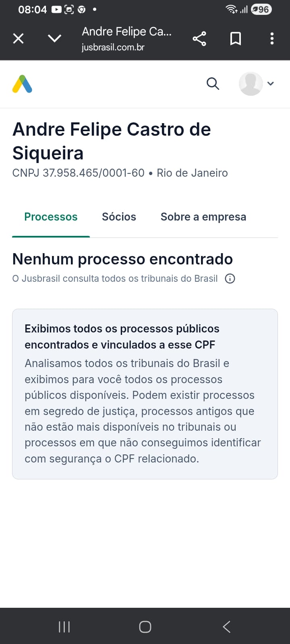Show info about tribunal consultation

[230, 279]
